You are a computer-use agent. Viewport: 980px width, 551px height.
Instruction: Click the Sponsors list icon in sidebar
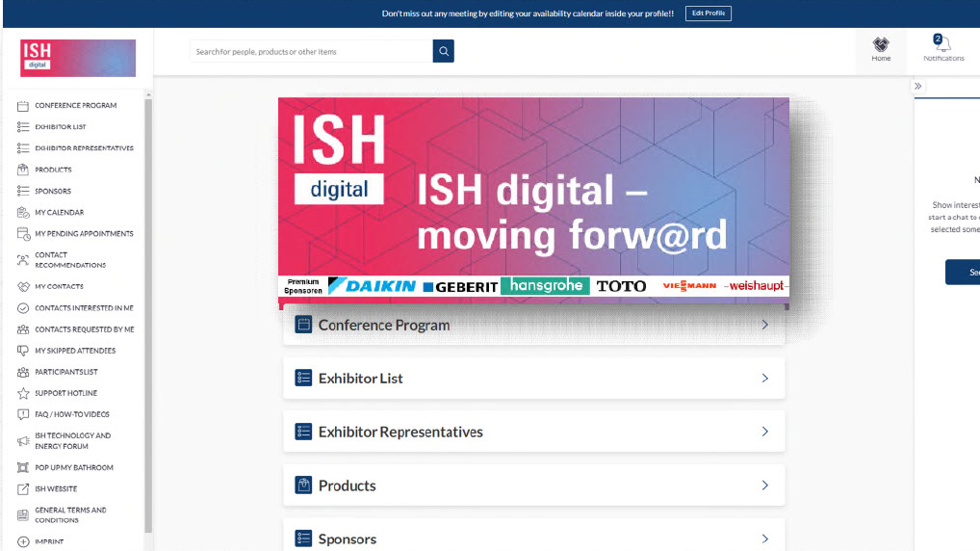pos(23,191)
